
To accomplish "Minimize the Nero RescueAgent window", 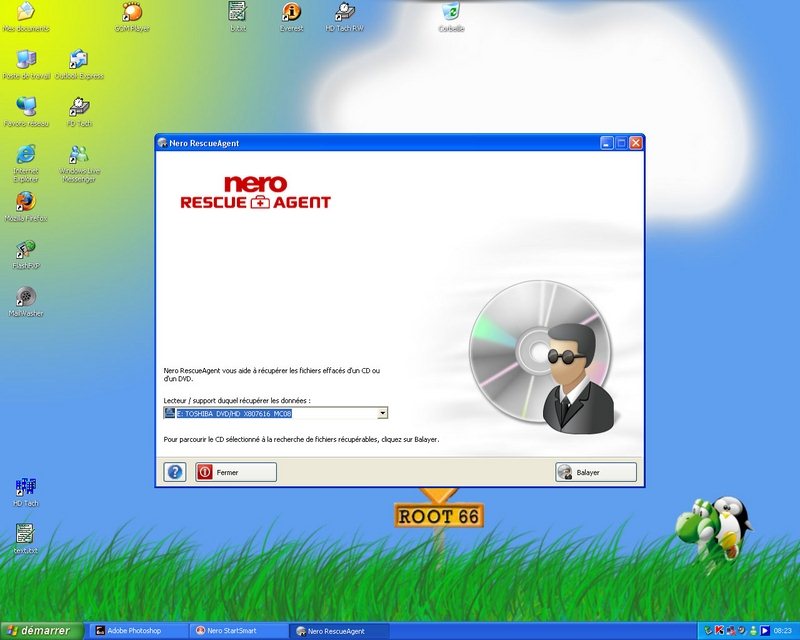I will click(x=607, y=143).
